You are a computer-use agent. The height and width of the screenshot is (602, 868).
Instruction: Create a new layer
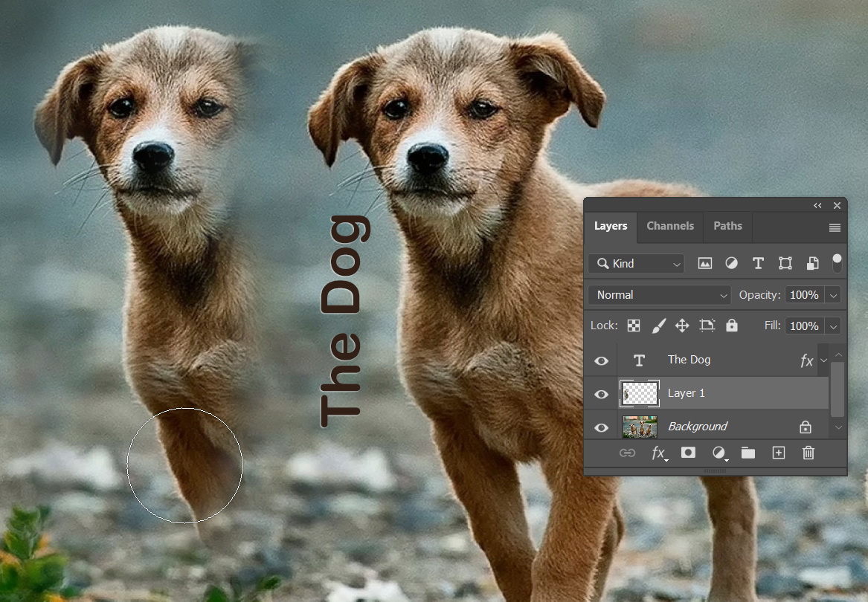(x=778, y=453)
